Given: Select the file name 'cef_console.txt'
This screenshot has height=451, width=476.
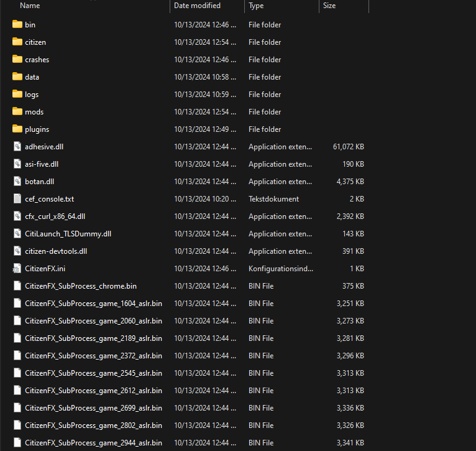Looking at the screenshot, I should tap(50, 199).
